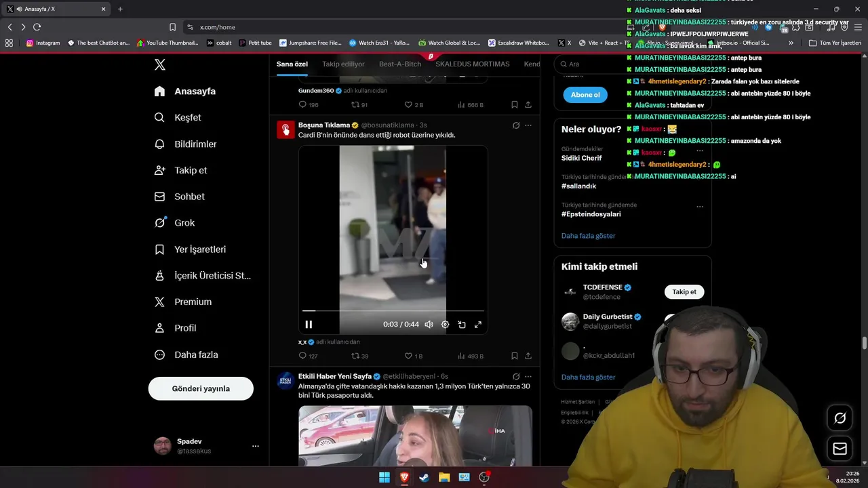Open the Boşuna Tıklama profile avatar
Image resolution: width=868 pixels, height=488 pixels.
click(285, 129)
